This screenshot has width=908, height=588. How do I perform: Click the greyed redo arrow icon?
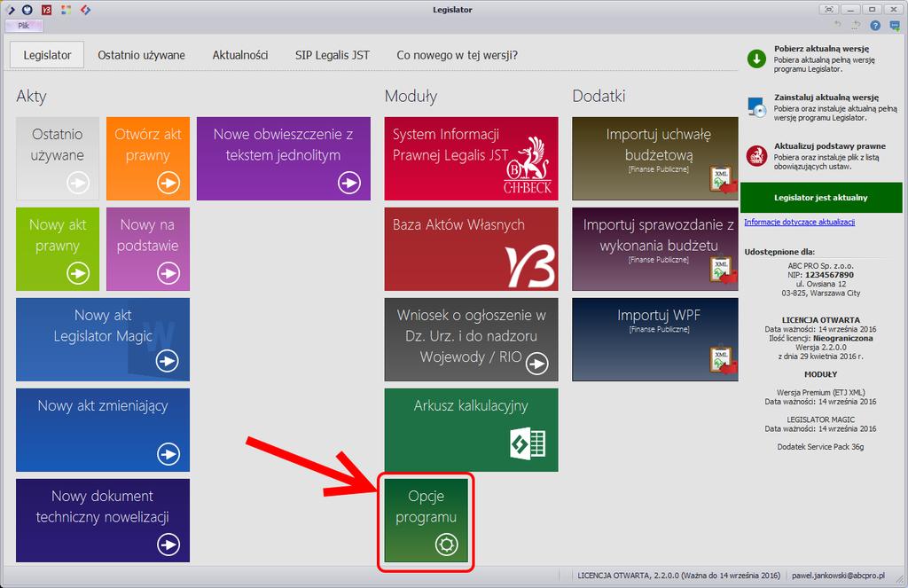click(856, 25)
